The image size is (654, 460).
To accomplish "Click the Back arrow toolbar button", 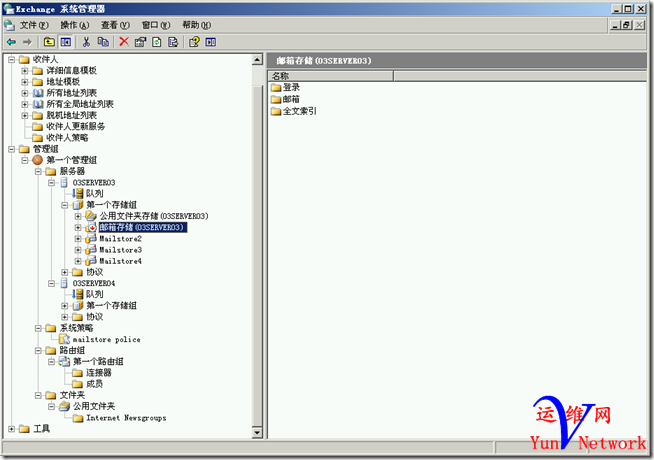I will pos(12,42).
